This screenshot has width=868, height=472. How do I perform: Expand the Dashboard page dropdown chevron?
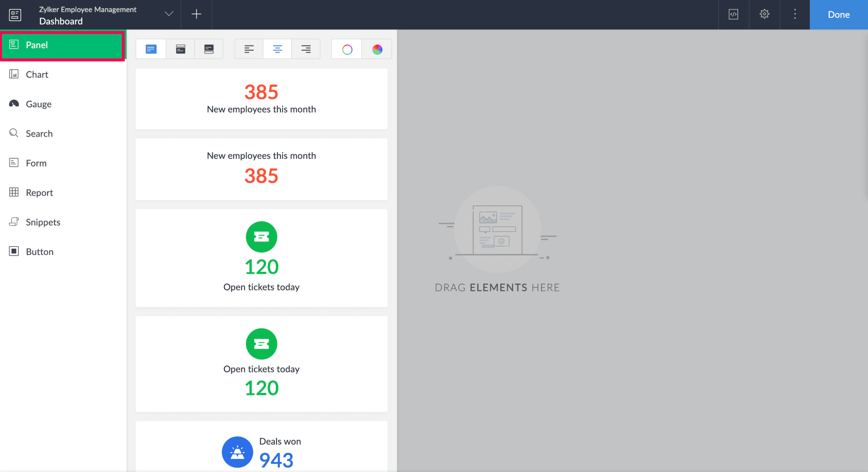(x=169, y=14)
